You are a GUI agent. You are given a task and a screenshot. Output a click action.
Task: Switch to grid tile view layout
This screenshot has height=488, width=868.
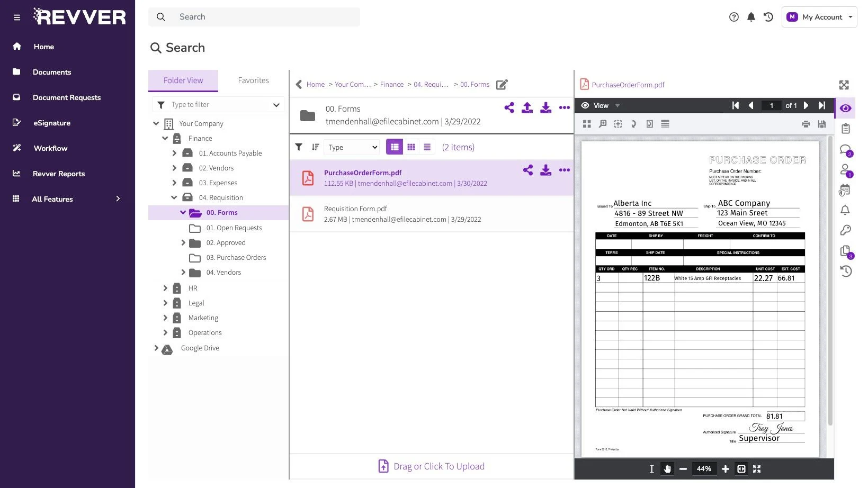pyautogui.click(x=411, y=147)
